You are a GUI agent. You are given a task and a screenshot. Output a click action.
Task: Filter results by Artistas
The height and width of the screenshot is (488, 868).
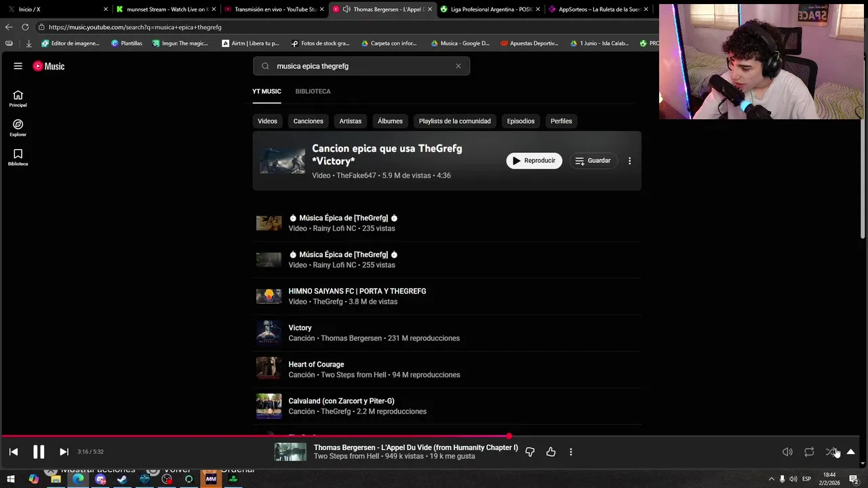click(x=350, y=121)
